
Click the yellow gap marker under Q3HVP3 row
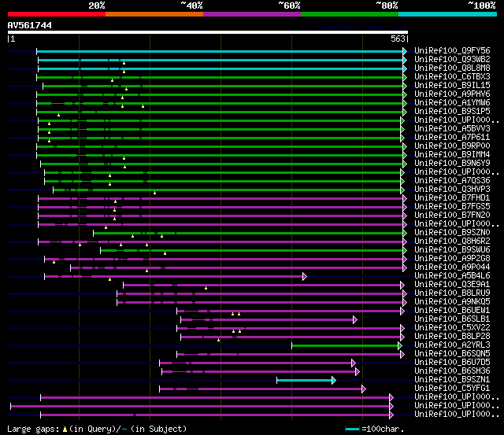154,193
